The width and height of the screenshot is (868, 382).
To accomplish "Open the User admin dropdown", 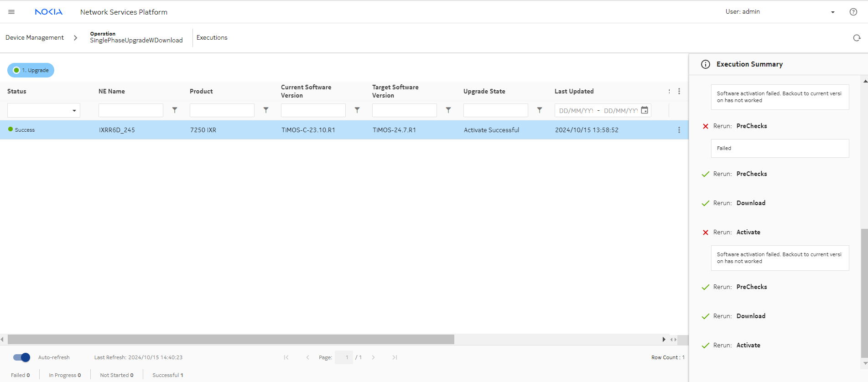I will tap(832, 12).
